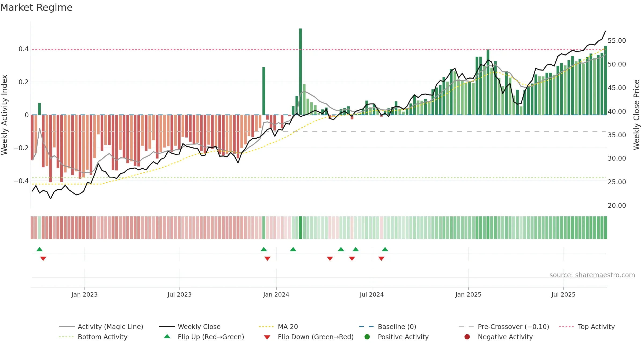Click the first flip-down marker in late 2022
Viewport: 644px width, 362px height.
pyautogui.click(x=43, y=258)
